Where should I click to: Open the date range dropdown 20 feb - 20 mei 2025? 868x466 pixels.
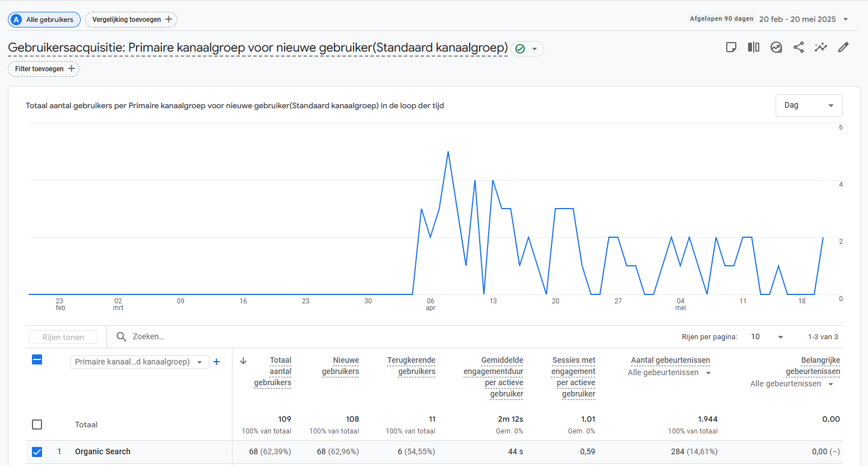804,19
